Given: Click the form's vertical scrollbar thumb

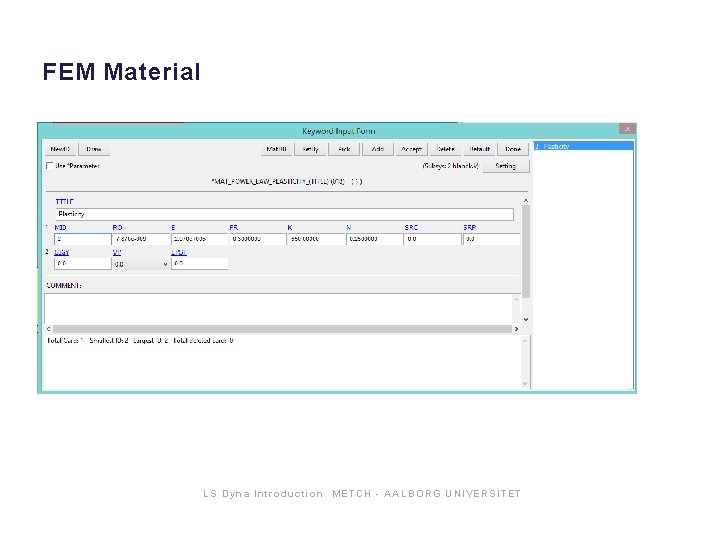Looking at the screenshot, I should (526, 251).
